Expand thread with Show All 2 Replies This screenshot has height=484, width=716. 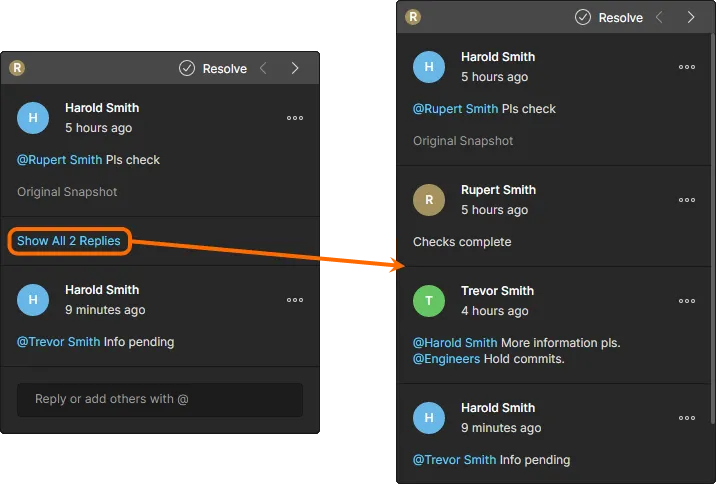[x=69, y=241]
